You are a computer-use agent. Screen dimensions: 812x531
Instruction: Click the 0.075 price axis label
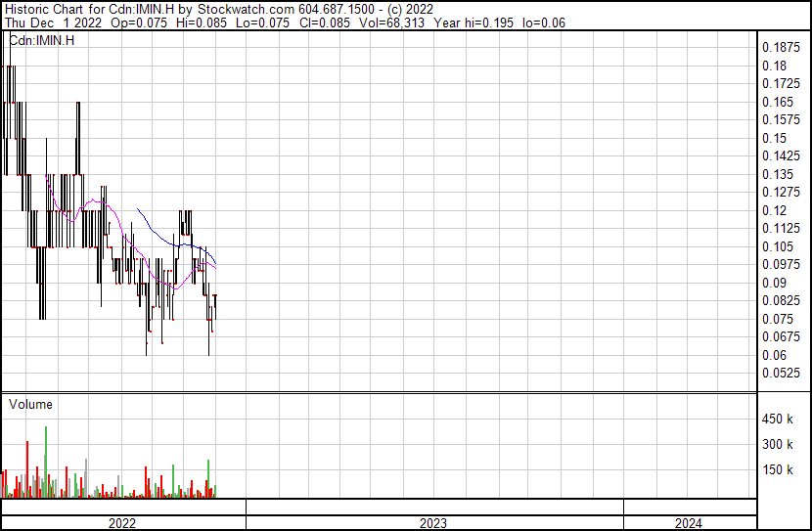[x=778, y=319]
